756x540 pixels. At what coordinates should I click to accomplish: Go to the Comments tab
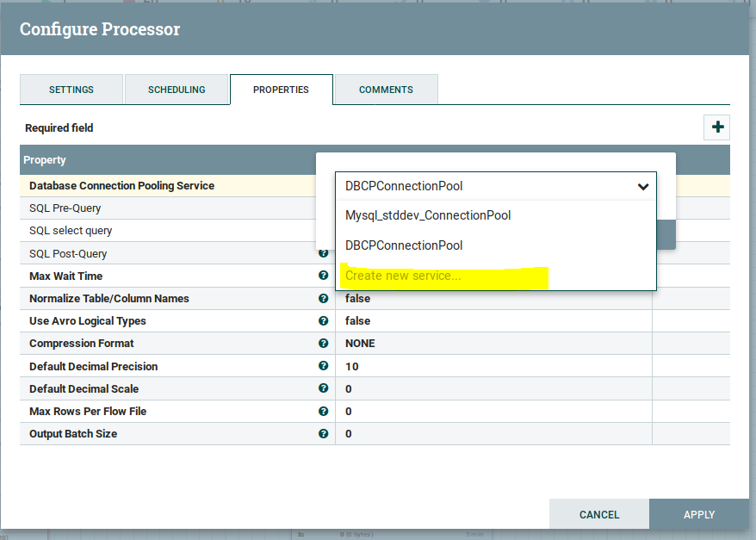pyautogui.click(x=386, y=90)
